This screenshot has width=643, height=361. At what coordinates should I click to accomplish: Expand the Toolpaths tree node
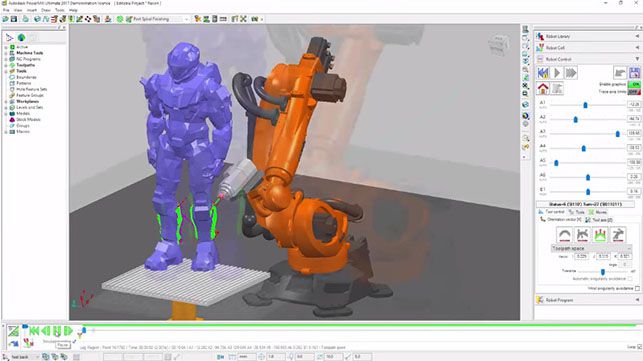(x=6, y=65)
